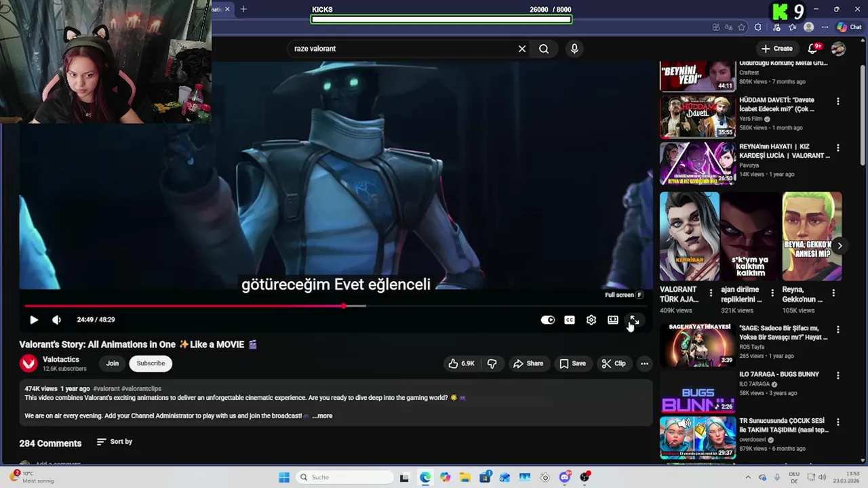Open options for the 'SAGE: Sadece Bir Şifacı' video

(838, 330)
